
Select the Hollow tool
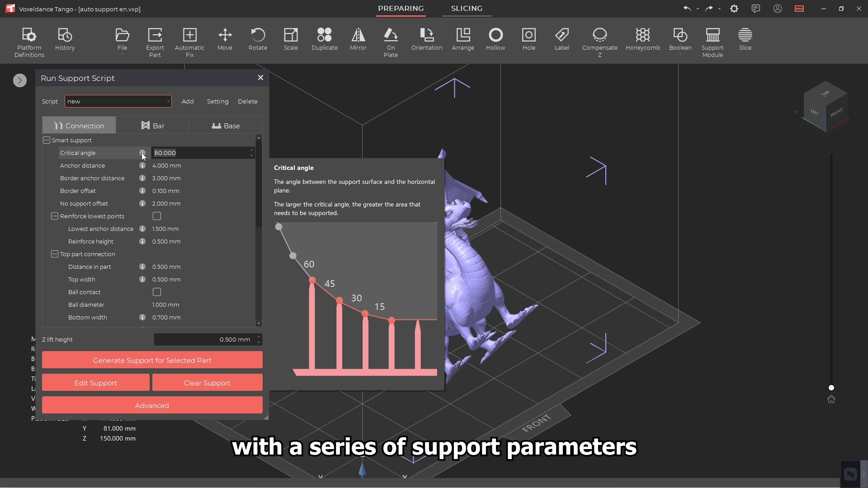point(495,39)
